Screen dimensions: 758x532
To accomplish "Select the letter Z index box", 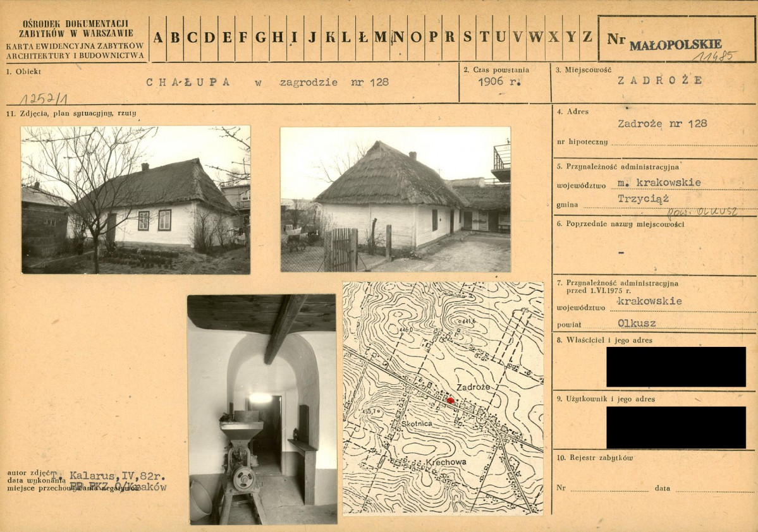I will click(588, 39).
